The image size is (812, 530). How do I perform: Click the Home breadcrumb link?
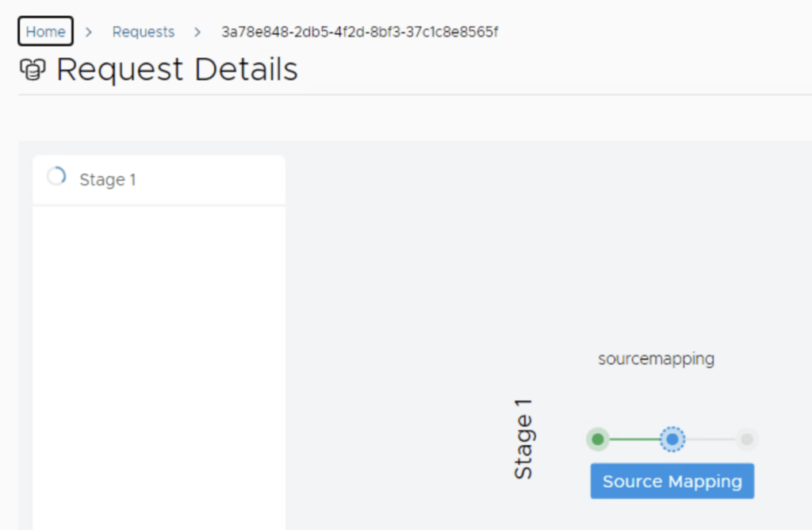click(x=45, y=32)
